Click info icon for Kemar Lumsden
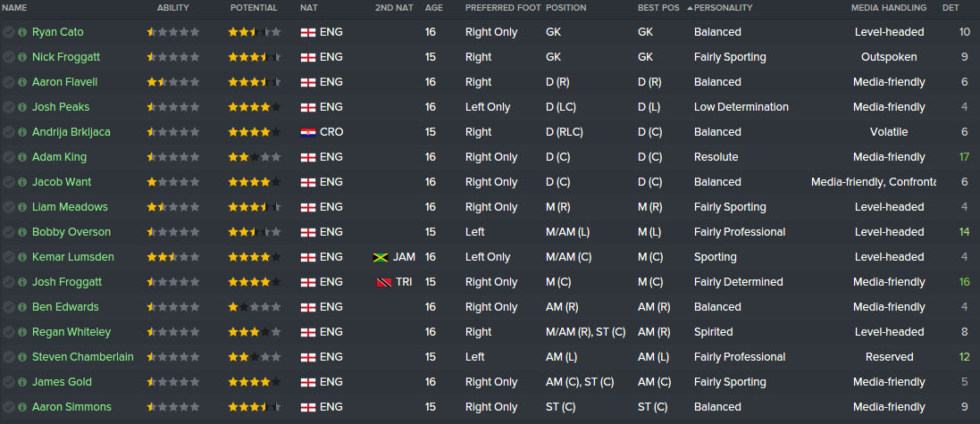The height and width of the screenshot is (424, 980). [21, 257]
